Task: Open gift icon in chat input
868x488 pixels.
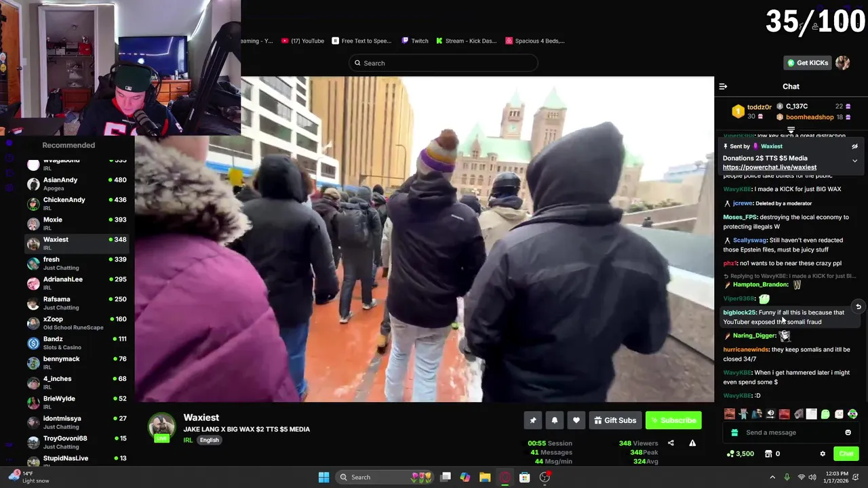Action: pyautogui.click(x=734, y=432)
